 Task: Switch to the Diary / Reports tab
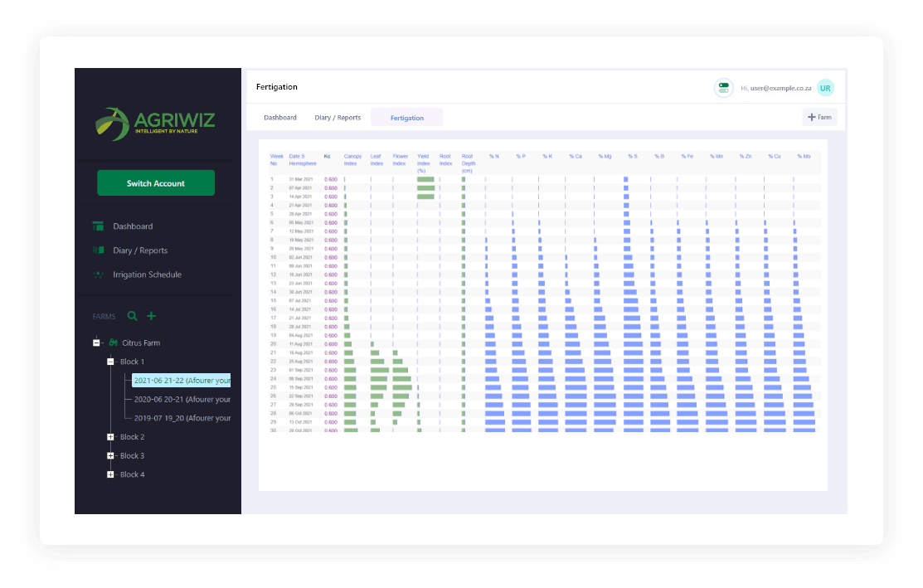coord(338,118)
